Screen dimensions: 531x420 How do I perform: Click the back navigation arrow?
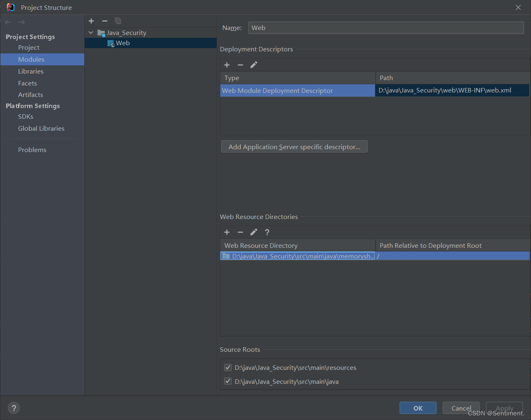[x=8, y=22]
